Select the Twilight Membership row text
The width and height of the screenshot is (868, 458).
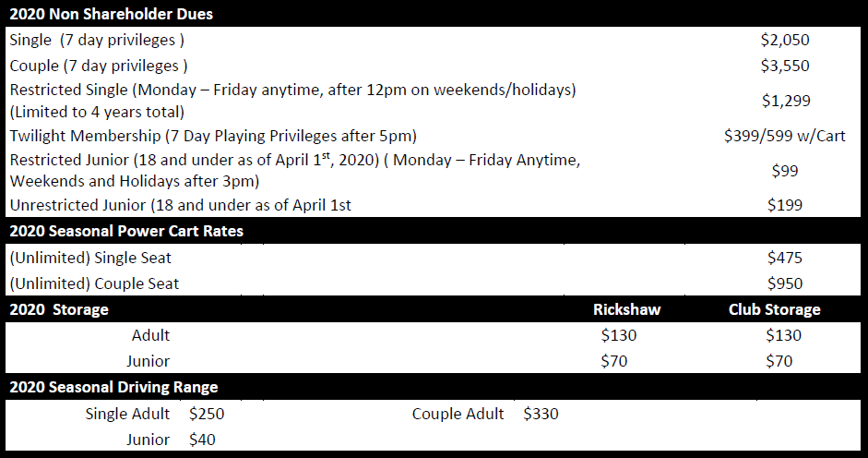click(x=213, y=136)
